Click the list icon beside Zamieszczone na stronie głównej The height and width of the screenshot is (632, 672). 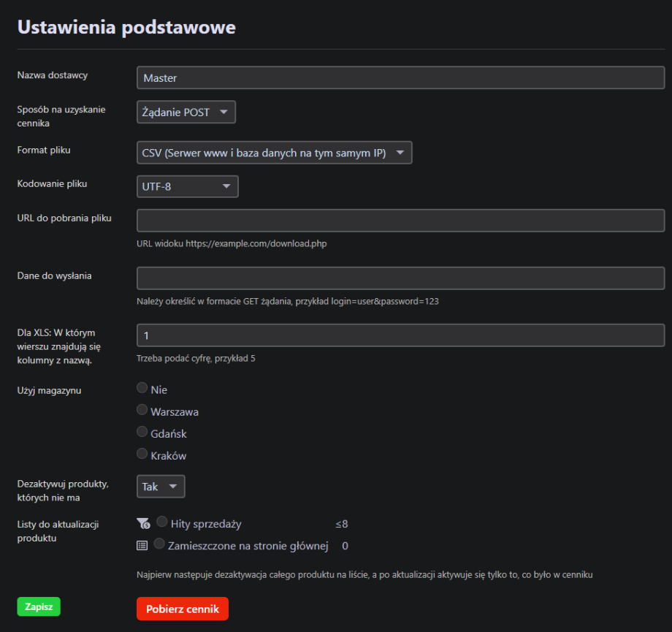[x=142, y=545]
